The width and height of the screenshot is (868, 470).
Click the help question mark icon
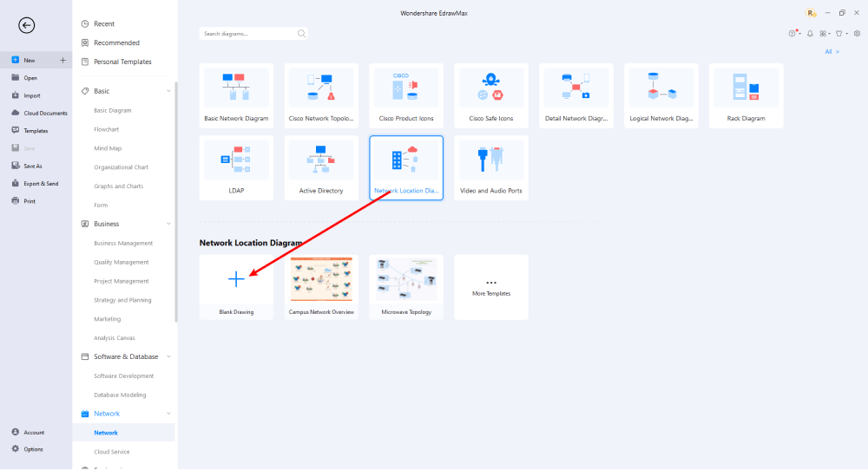click(792, 34)
